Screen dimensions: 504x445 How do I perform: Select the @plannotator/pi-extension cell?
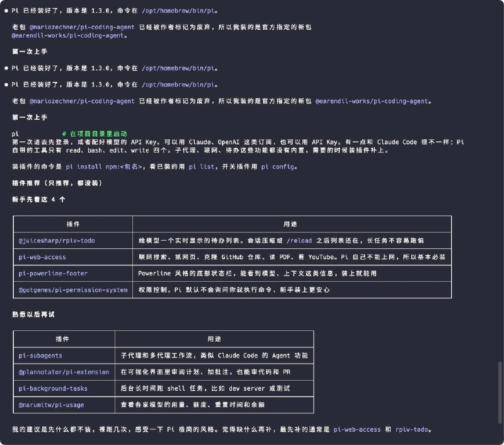pos(64,372)
